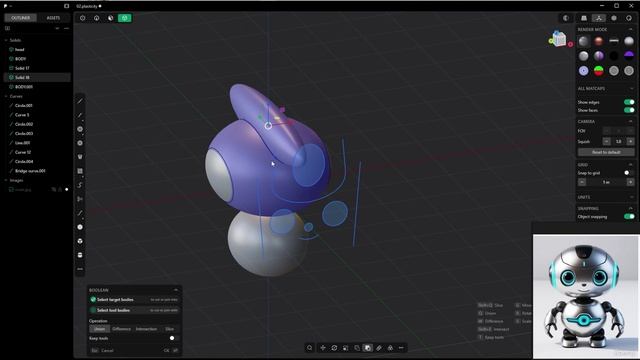The height and width of the screenshot is (360, 640).
Task: Select the Rectangle tool in left toolbar
Action: point(80,171)
